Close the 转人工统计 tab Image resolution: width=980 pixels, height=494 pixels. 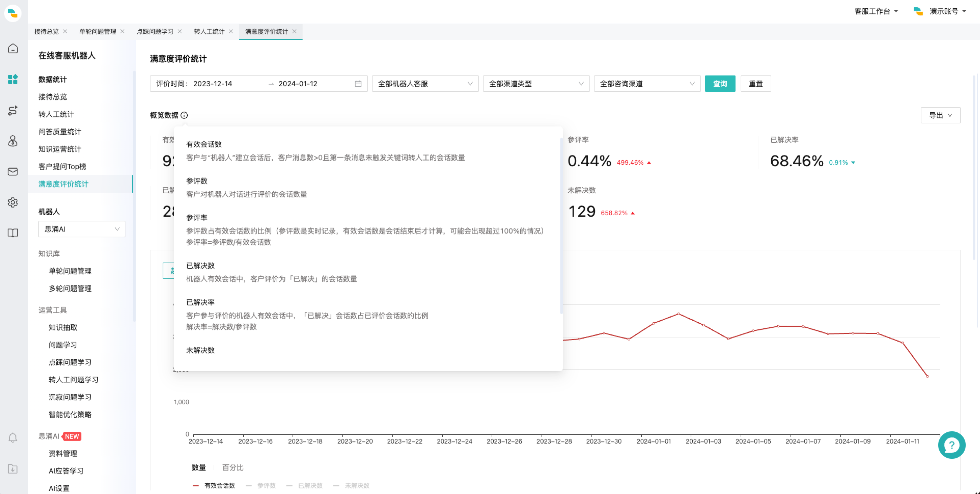[231, 31]
